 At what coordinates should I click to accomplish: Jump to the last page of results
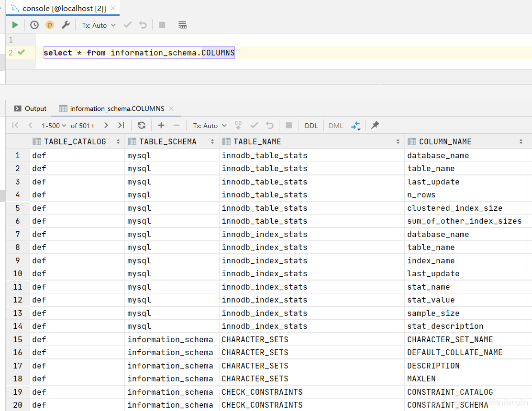point(121,126)
